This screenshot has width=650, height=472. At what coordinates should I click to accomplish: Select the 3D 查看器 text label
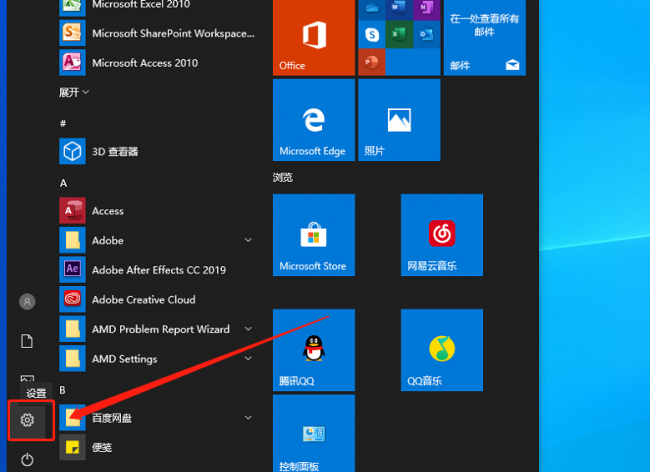pyautogui.click(x=115, y=151)
